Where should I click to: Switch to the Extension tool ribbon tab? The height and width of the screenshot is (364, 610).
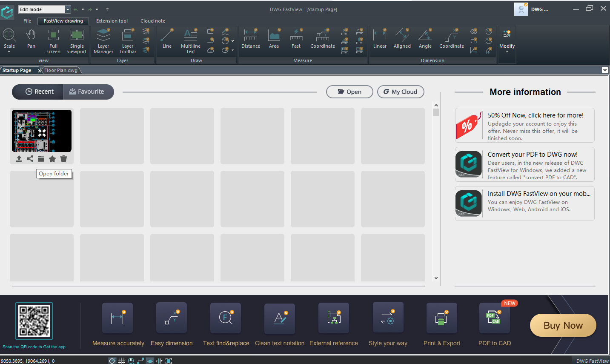tap(112, 21)
